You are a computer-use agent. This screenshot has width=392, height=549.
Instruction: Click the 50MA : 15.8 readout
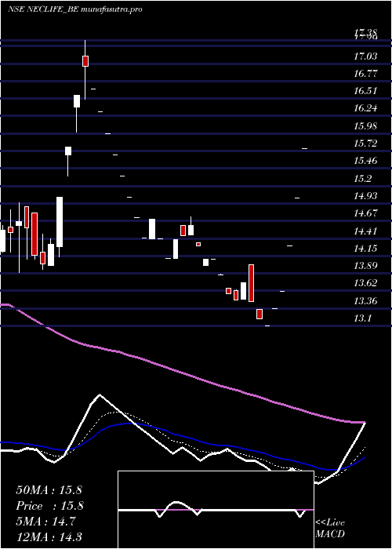coord(49,489)
